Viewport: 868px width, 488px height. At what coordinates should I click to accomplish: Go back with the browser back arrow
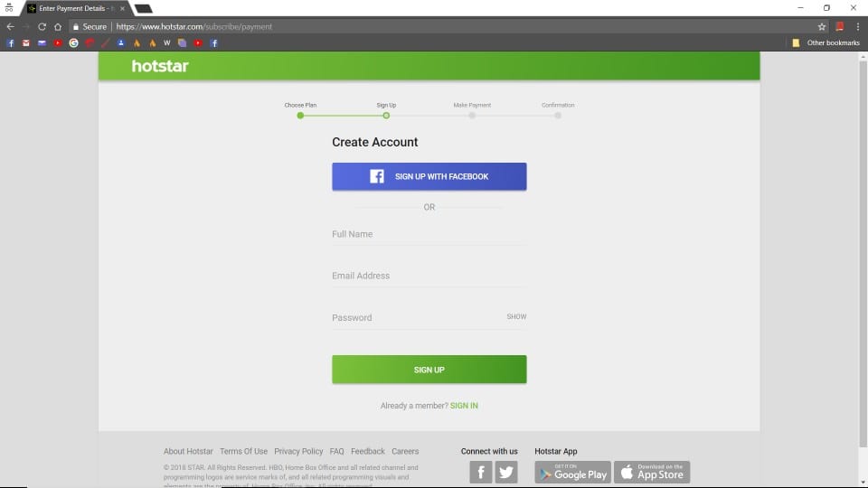pos(11,26)
